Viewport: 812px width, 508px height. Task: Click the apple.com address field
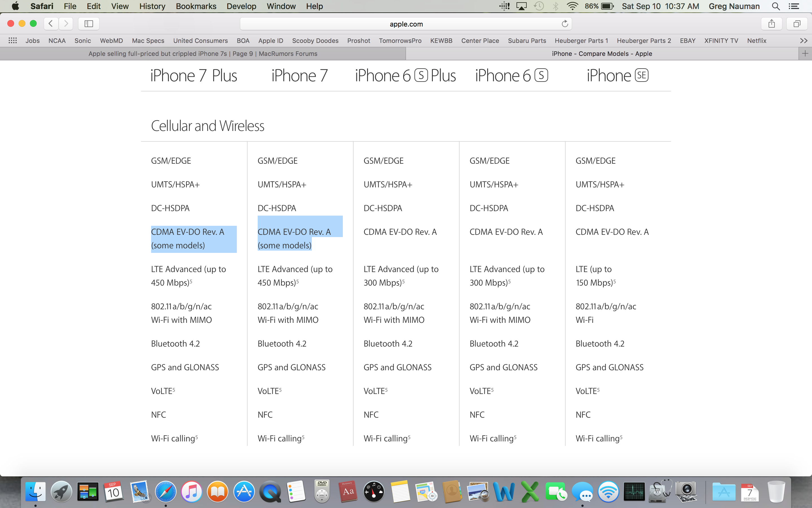(406, 23)
